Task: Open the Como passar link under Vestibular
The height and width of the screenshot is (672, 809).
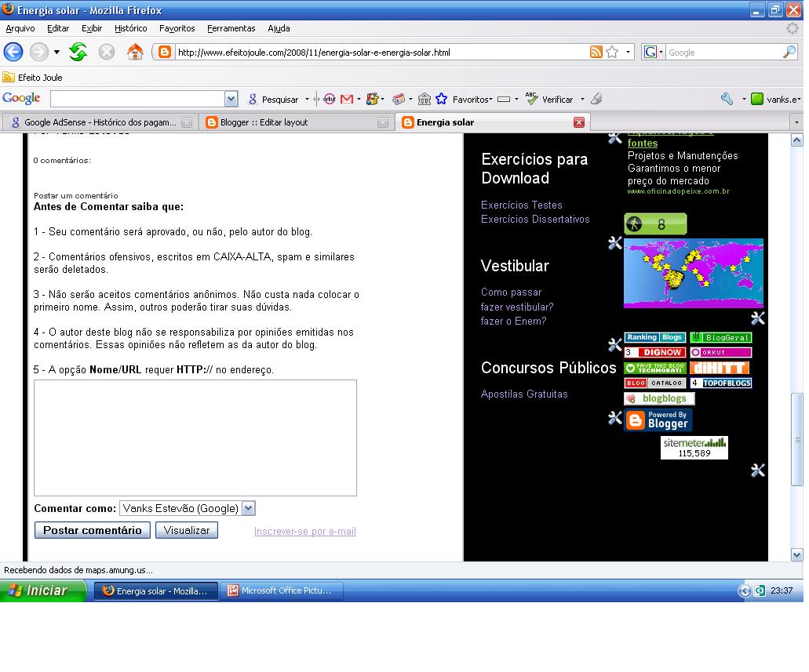Action: click(511, 292)
